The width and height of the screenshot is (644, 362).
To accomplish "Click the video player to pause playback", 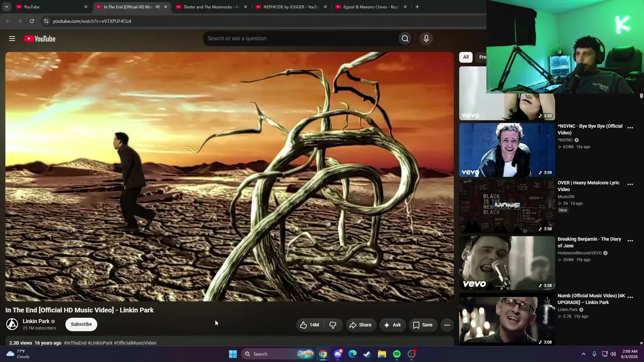I will point(229,176).
